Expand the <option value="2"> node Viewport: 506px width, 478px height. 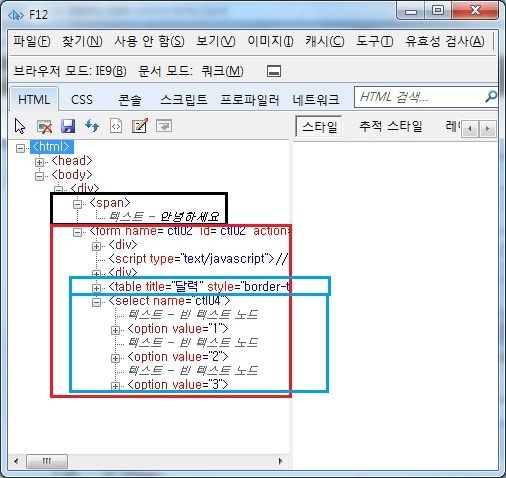(x=115, y=358)
